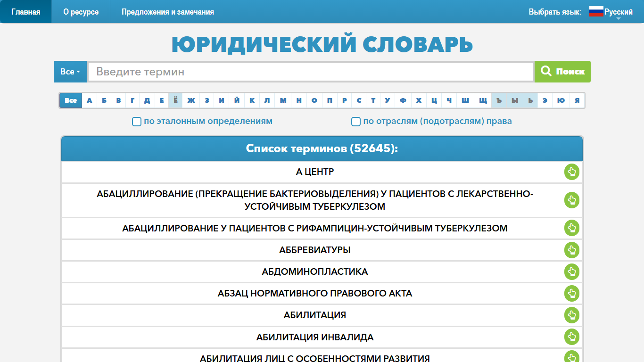The height and width of the screenshot is (362, 644).
Task: Click the hand icon beside АББРЕВИАТУРЫ
Action: (x=572, y=250)
